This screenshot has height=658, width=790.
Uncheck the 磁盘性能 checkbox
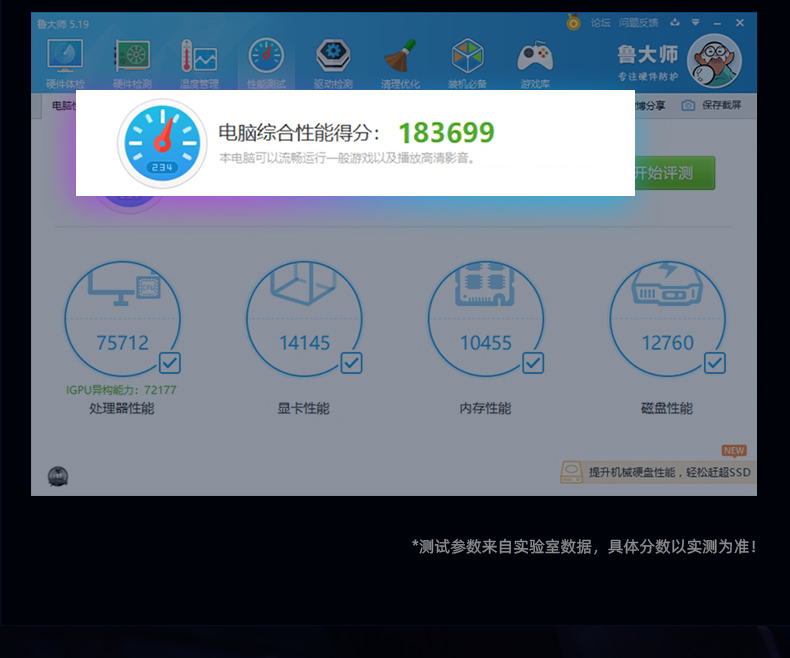pos(714,363)
